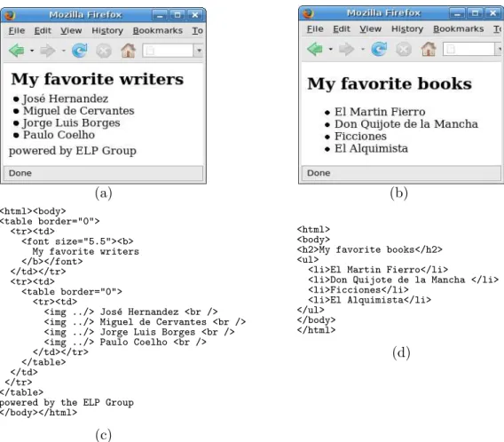
Task: Open Edit menu in books window
Action: coord(342,29)
